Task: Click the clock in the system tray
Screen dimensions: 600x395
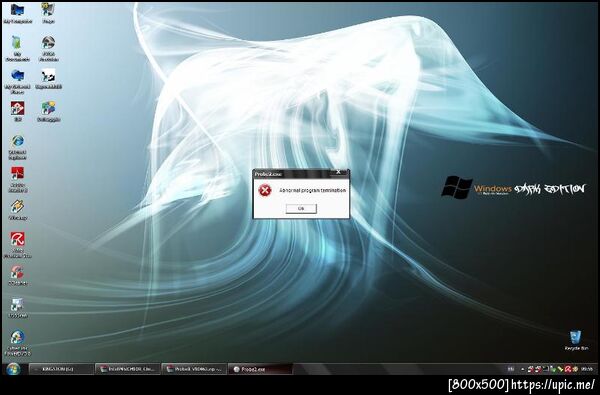Action: [x=587, y=369]
